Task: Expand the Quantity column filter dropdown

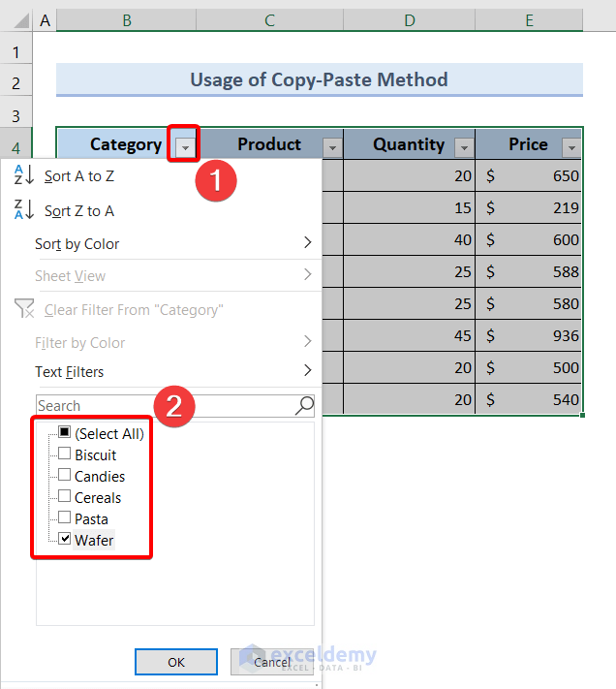Action: click(464, 147)
